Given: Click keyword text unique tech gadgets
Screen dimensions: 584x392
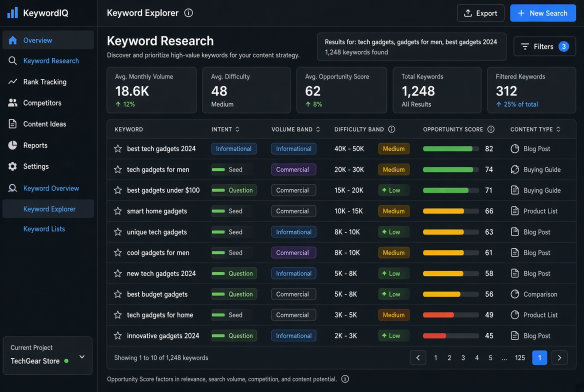Looking at the screenshot, I should pyautogui.click(x=157, y=232).
